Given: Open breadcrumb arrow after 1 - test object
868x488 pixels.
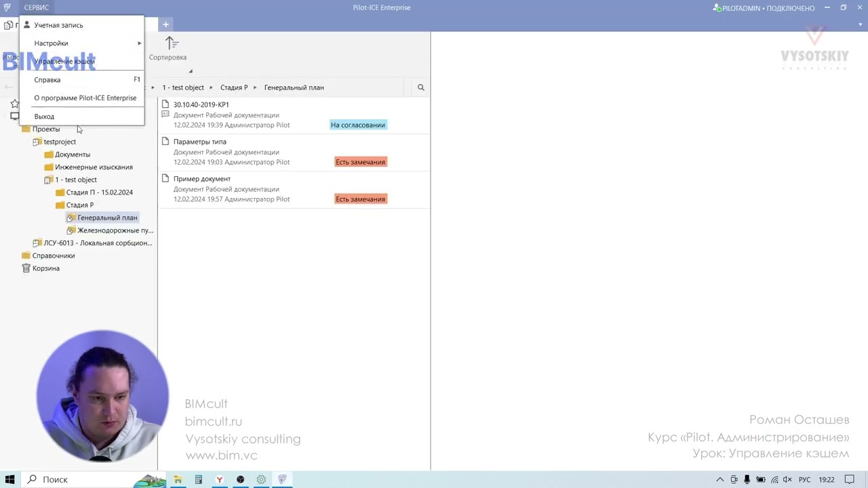Looking at the screenshot, I should 212,87.
